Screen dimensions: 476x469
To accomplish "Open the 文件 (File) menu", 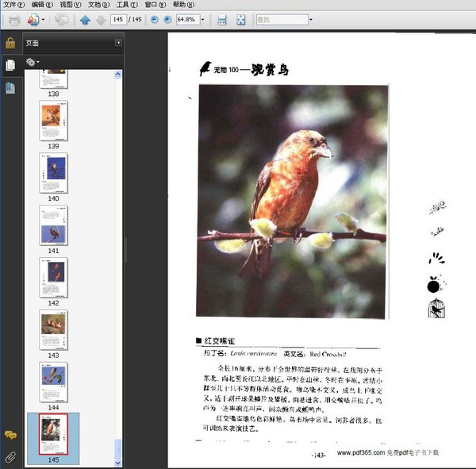I will coord(13,5).
